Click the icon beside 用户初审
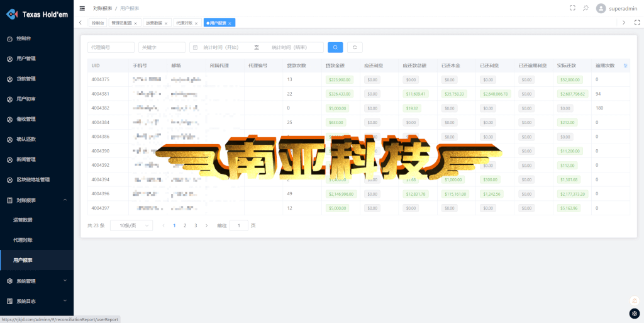The image size is (644, 323). click(x=10, y=99)
